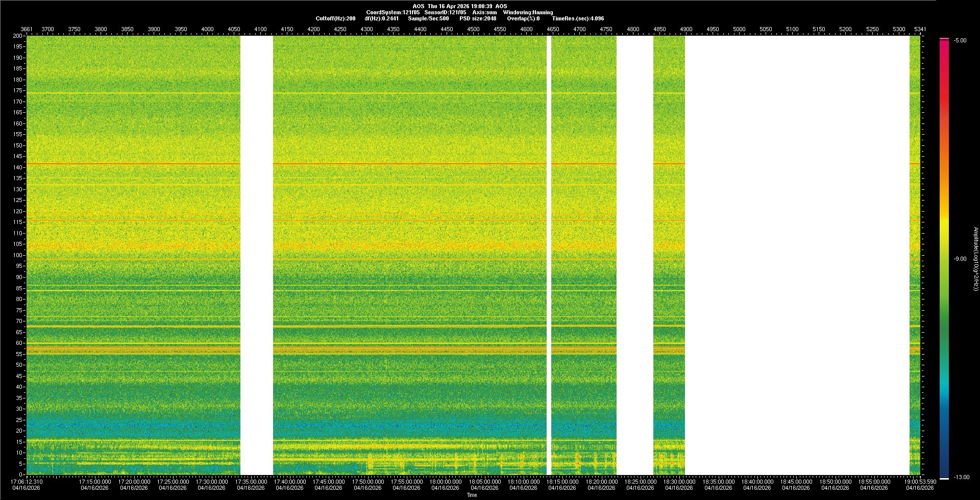Select the 17:45:00.000 time axis label
The width and height of the screenshot is (980, 500).
329,481
